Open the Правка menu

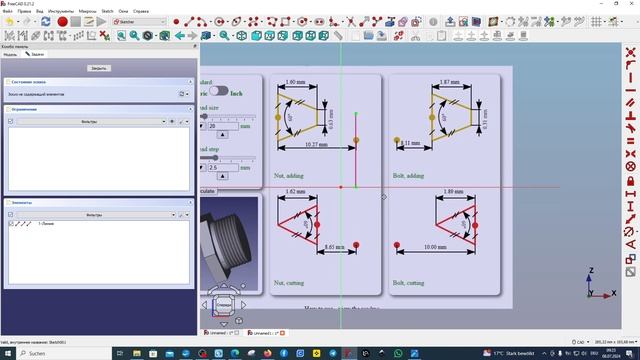click(24, 11)
